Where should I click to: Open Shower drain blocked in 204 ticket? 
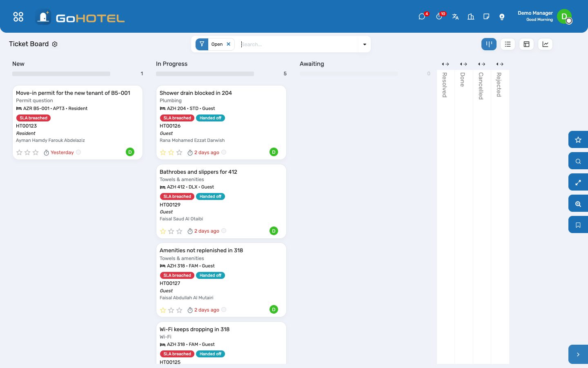(x=196, y=93)
